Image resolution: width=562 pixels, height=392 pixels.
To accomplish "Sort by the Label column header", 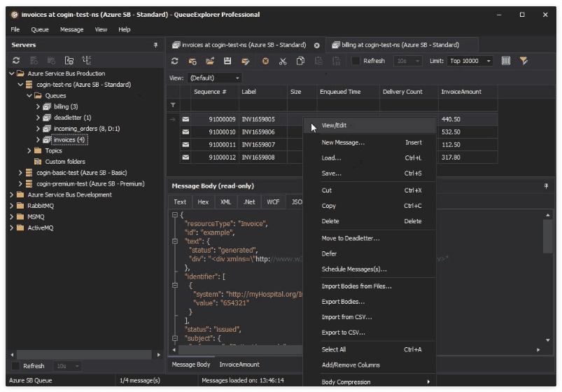I will click(262, 92).
